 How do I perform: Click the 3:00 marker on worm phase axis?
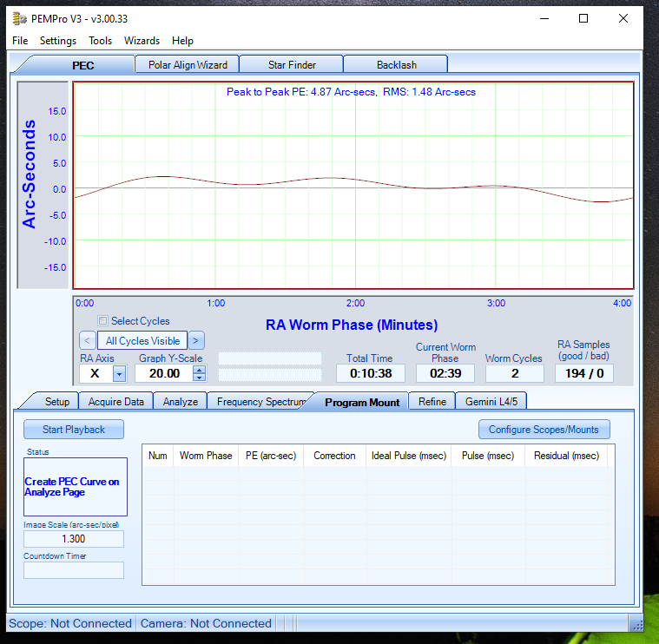pos(496,303)
